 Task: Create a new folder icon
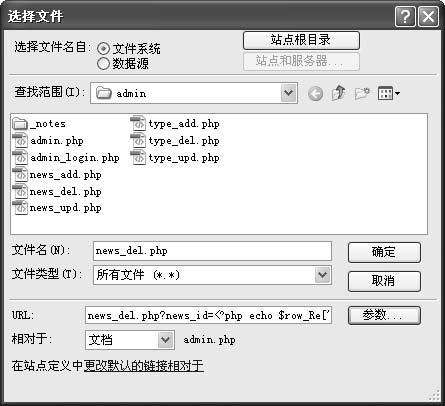click(362, 93)
